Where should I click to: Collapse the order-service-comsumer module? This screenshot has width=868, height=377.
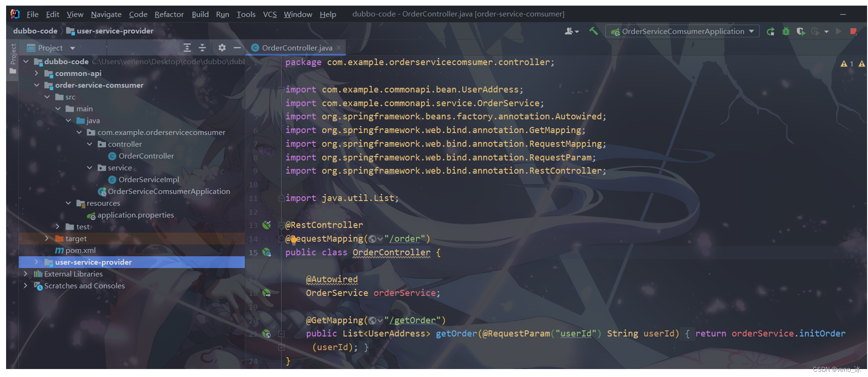(36, 85)
